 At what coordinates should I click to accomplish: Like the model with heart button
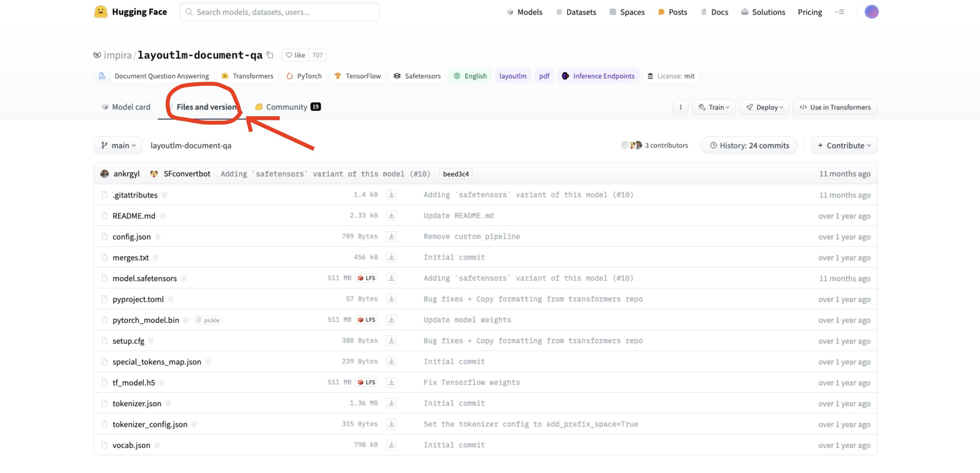click(296, 55)
